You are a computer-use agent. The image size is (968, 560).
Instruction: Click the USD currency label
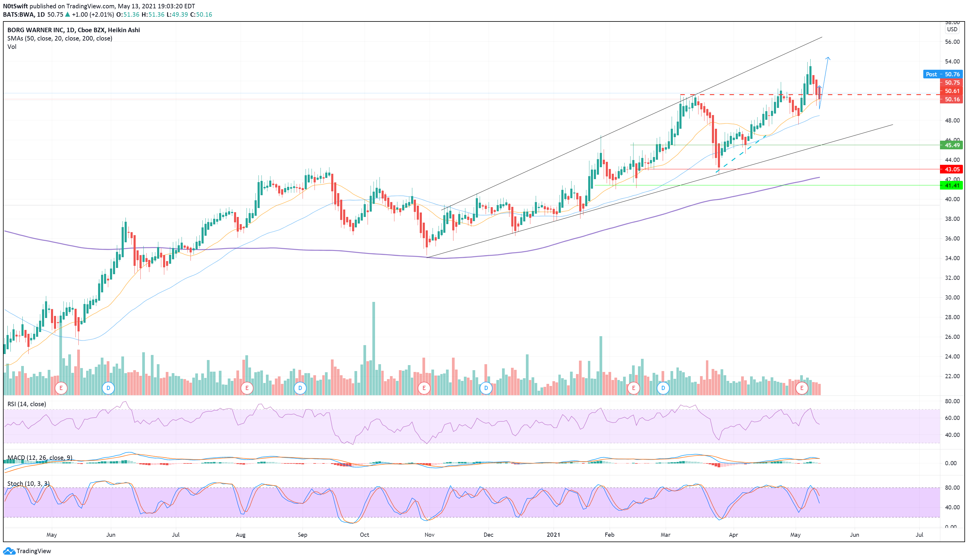pos(952,29)
